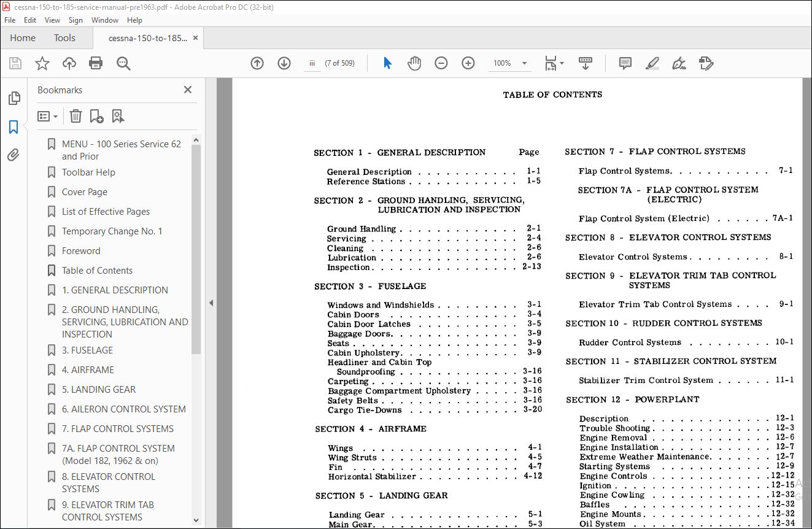The height and width of the screenshot is (529, 812).
Task: Close the Bookmarks panel
Action: click(x=188, y=90)
